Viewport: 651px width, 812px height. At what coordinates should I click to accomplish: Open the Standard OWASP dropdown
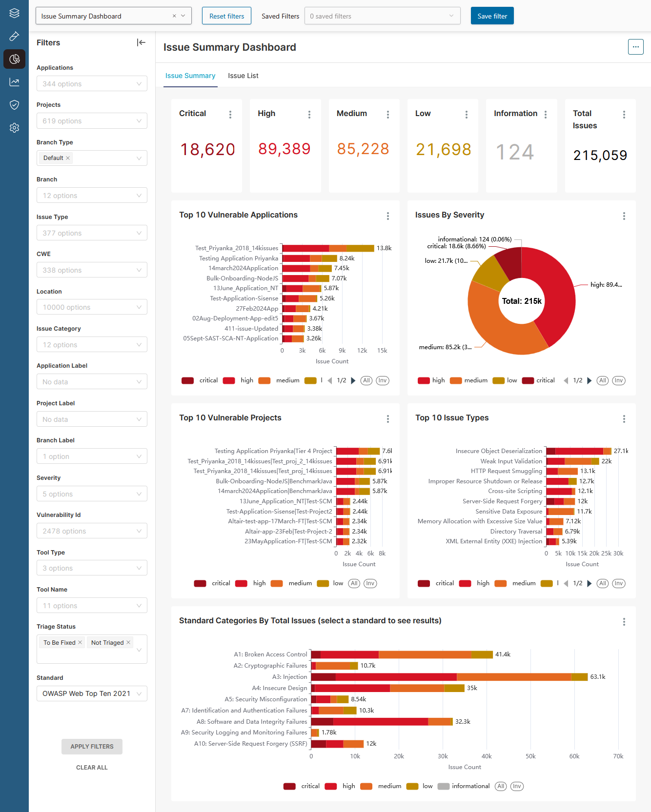pos(92,693)
